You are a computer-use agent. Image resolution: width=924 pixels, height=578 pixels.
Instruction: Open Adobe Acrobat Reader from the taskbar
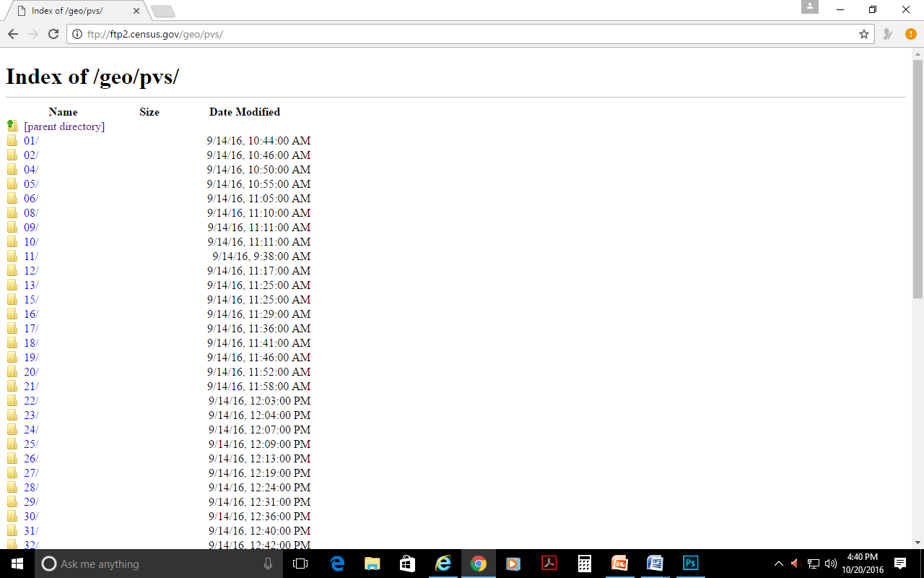(549, 564)
